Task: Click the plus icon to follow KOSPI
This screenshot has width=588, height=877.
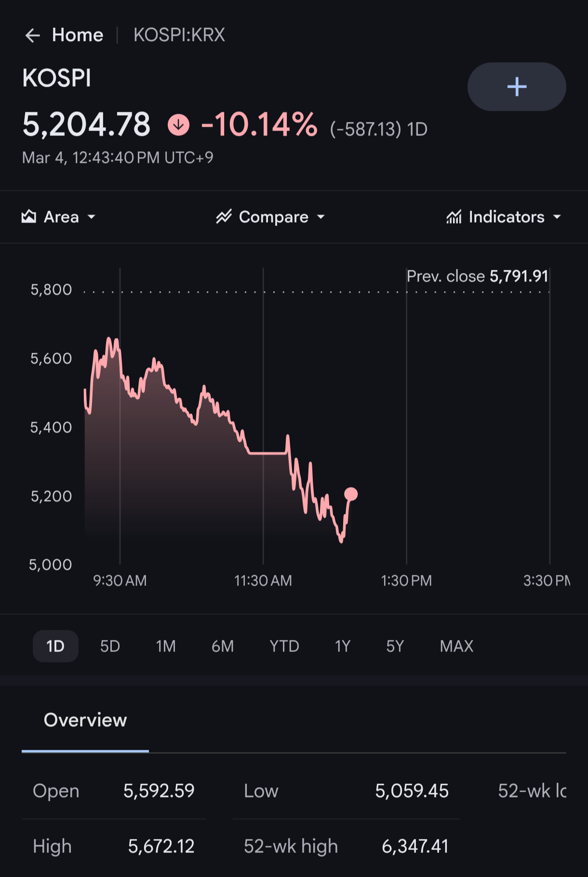Action: tap(516, 87)
